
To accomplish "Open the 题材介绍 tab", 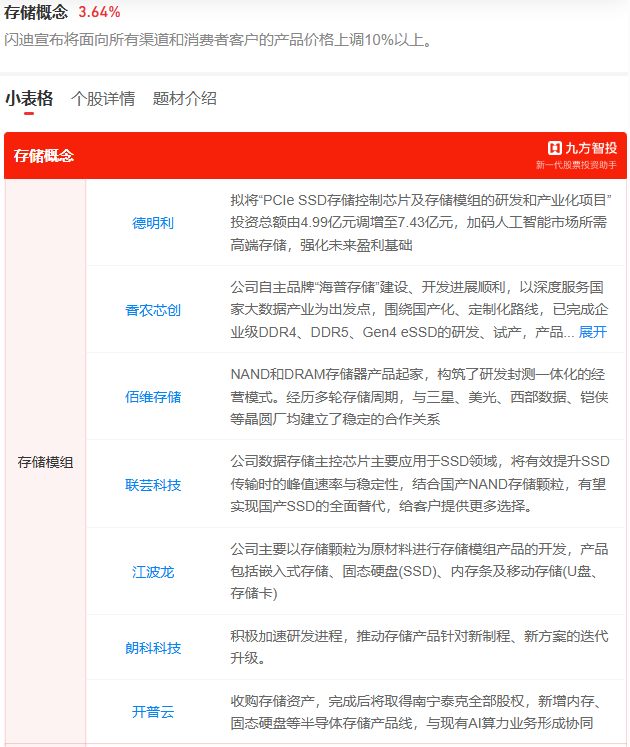I will (184, 99).
